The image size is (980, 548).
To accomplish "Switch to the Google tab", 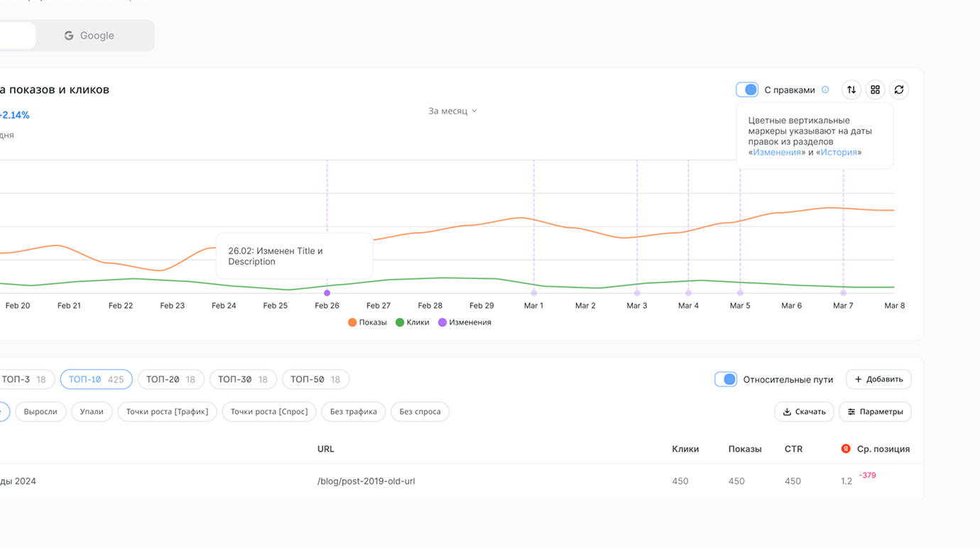I will [89, 35].
